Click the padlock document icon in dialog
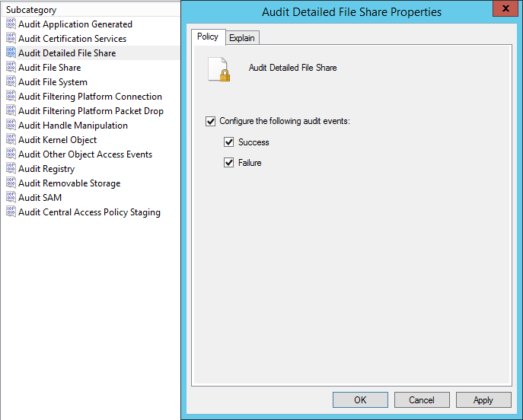 218,69
